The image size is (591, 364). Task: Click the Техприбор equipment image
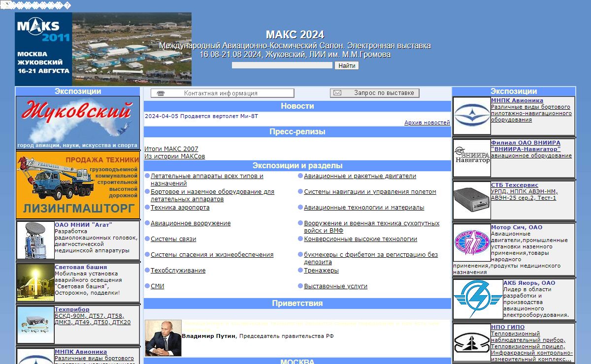35,325
